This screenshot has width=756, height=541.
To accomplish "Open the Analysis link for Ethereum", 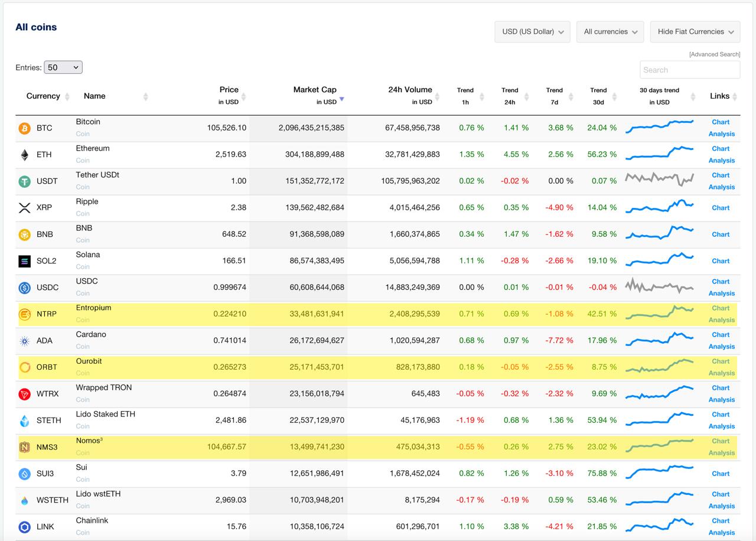I will tap(722, 161).
